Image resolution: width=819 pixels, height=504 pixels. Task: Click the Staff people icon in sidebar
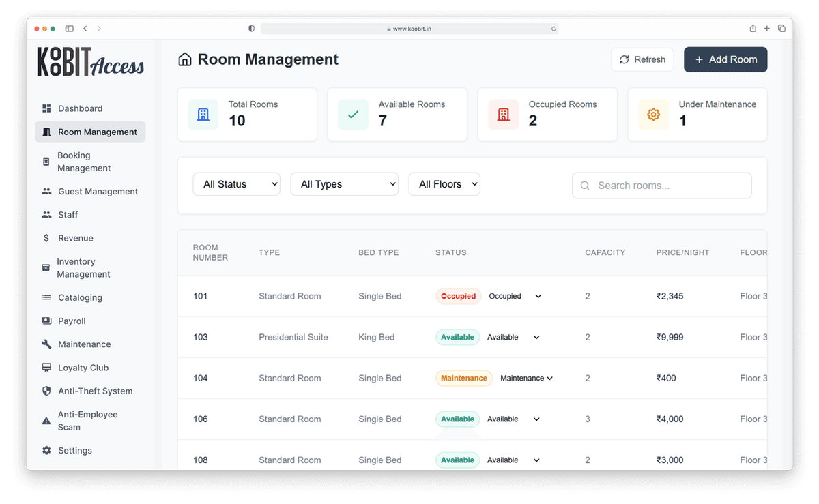point(46,215)
